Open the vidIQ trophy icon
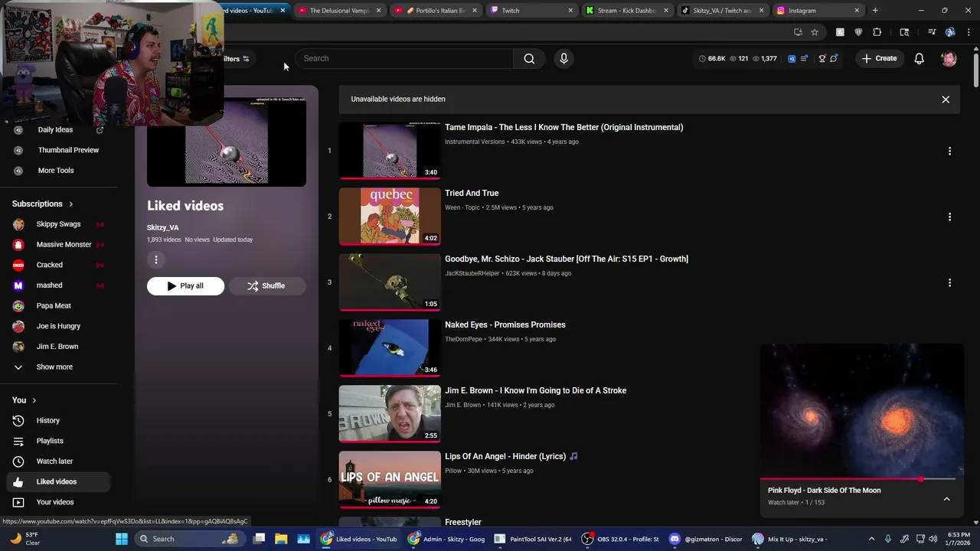 click(822, 59)
